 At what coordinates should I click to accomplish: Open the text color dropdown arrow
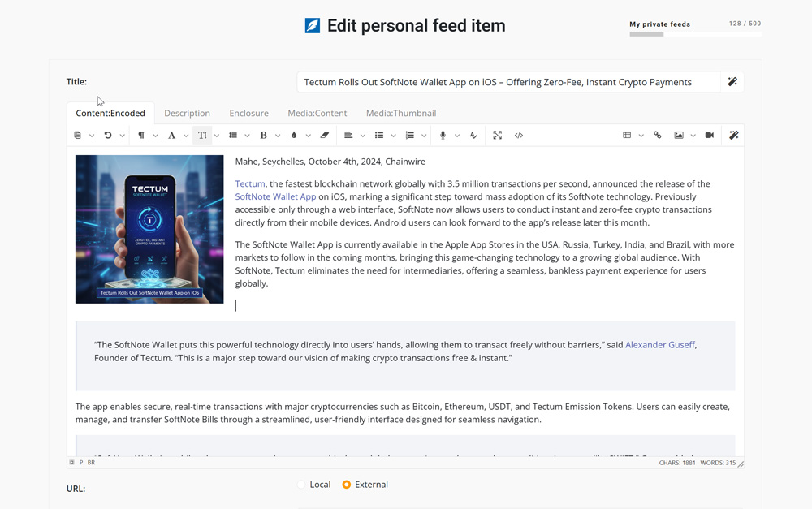coord(308,136)
